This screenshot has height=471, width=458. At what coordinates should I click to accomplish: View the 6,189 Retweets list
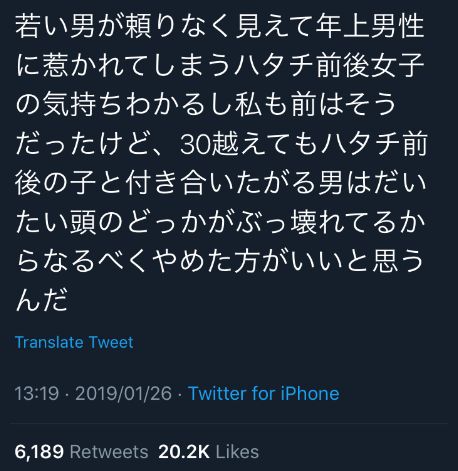pos(81,452)
